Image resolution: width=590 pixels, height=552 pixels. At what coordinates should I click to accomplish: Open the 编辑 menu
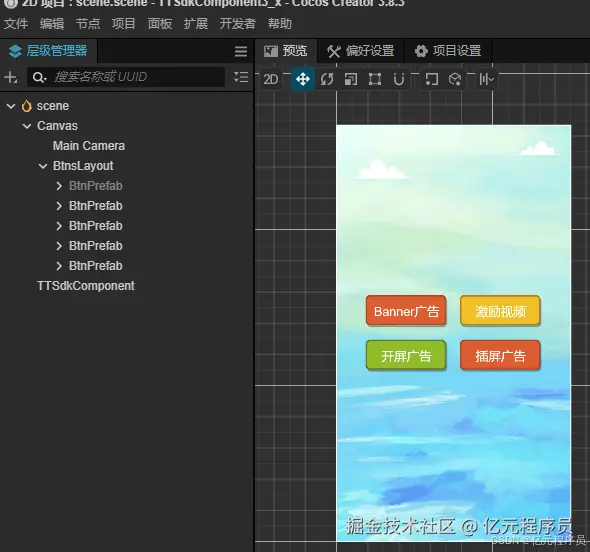click(52, 24)
